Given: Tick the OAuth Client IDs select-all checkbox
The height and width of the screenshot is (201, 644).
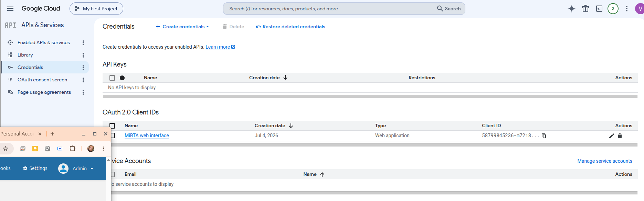Looking at the screenshot, I should click(112, 126).
